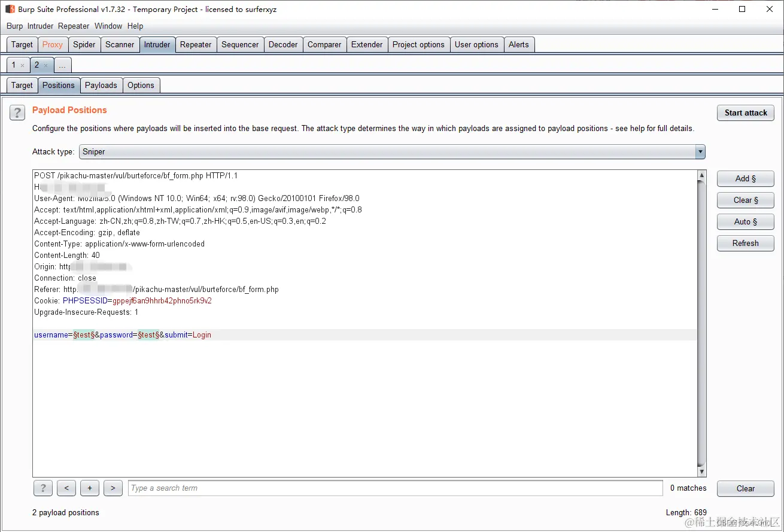The width and height of the screenshot is (784, 532).
Task: Open the Attack type dropdown arrow
Action: [700, 152]
